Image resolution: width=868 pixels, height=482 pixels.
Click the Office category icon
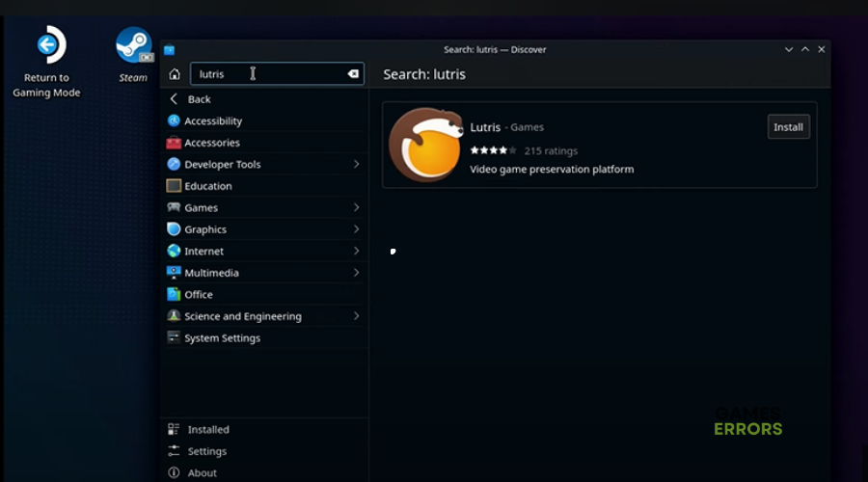point(174,294)
